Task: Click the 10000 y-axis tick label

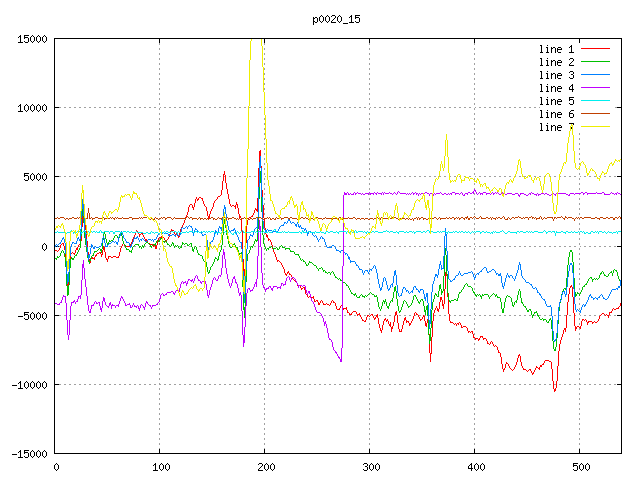Action: pyautogui.click(x=30, y=108)
